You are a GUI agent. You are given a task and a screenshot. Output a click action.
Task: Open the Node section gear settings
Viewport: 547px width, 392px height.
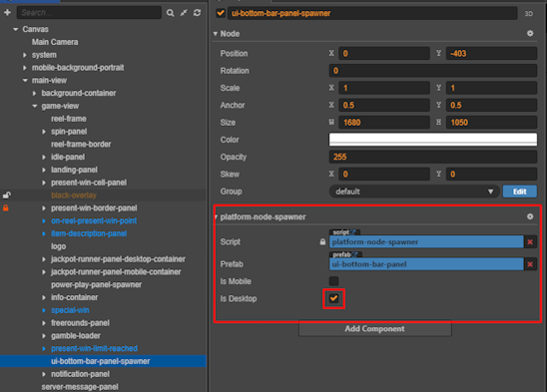click(530, 34)
